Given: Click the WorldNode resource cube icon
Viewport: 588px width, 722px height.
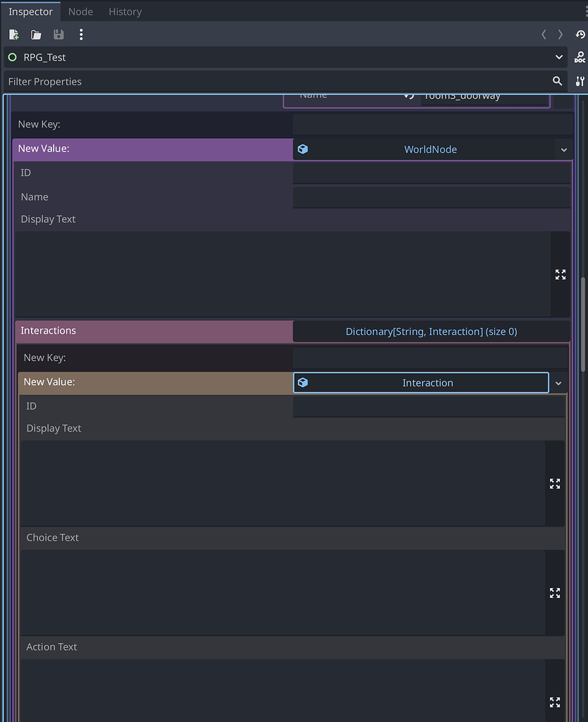Looking at the screenshot, I should tap(302, 149).
